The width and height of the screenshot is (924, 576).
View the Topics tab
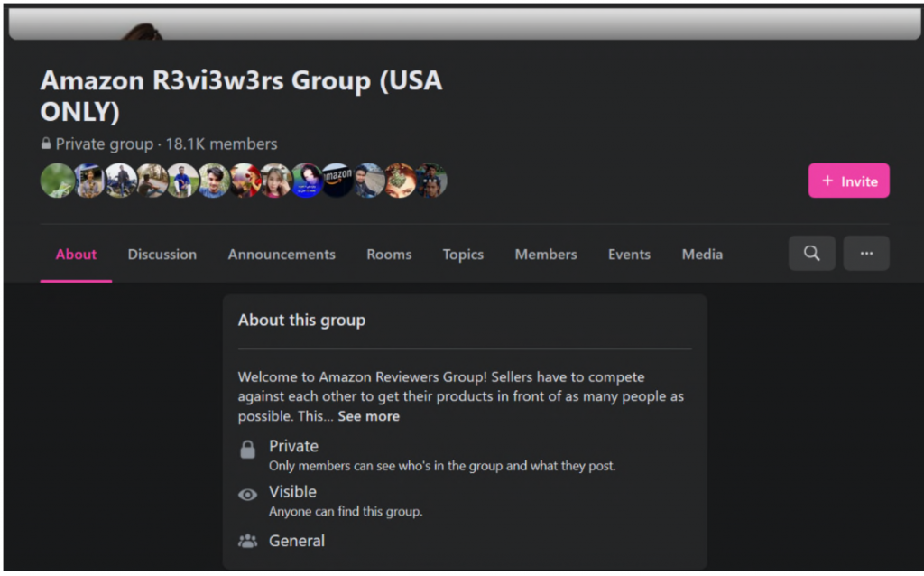pos(463,255)
